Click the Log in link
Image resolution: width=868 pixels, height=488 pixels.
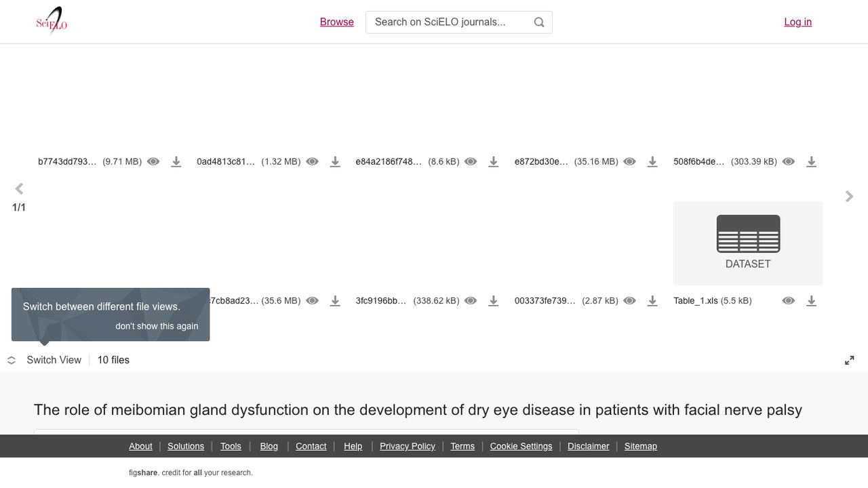[x=798, y=22]
